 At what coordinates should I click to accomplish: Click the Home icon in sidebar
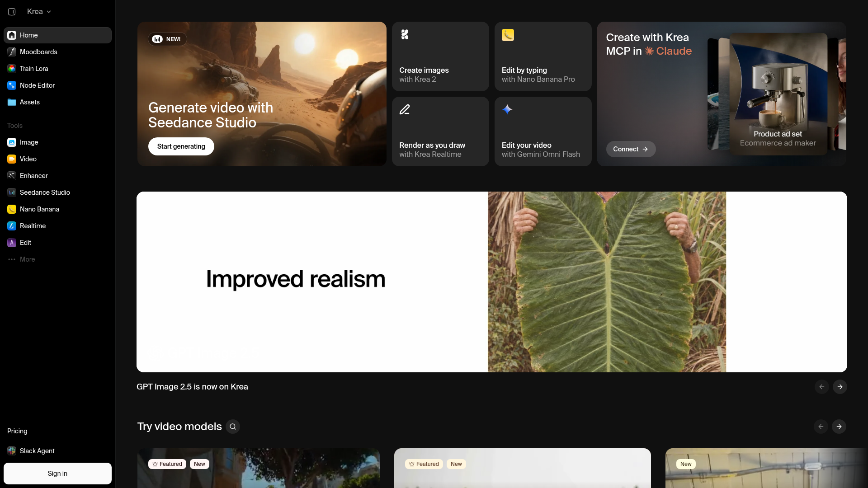[x=12, y=35]
